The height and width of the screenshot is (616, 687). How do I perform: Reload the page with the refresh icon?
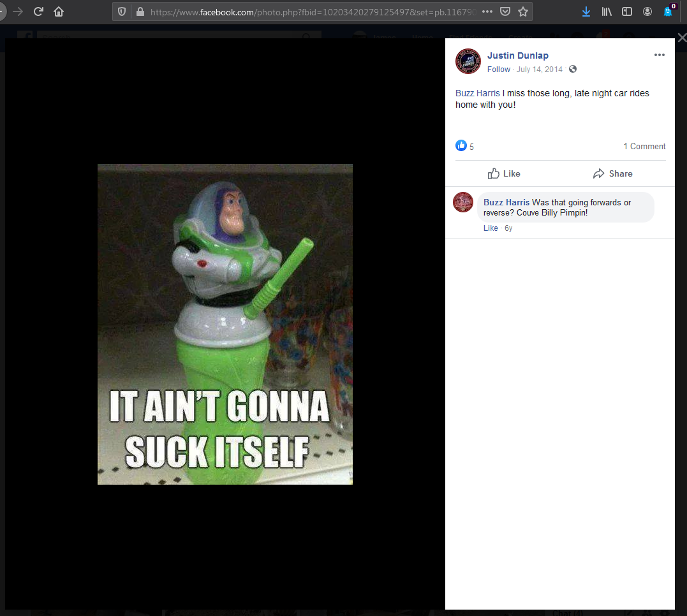[38, 11]
